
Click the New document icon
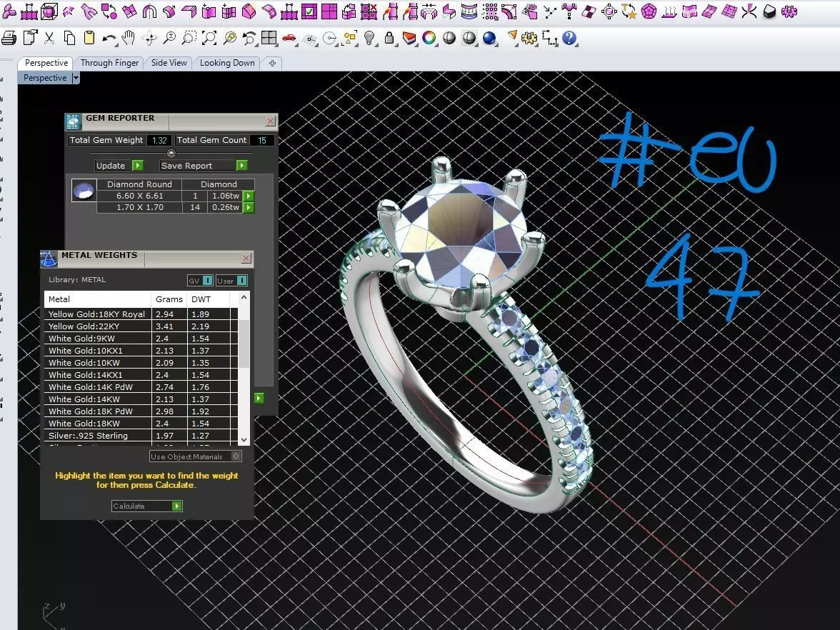[31, 37]
